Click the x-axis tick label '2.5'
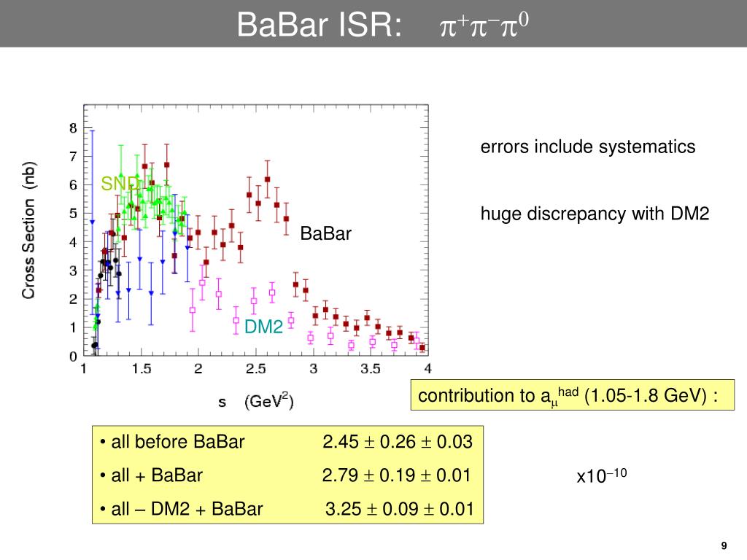This screenshot has width=747, height=560. click(x=256, y=368)
